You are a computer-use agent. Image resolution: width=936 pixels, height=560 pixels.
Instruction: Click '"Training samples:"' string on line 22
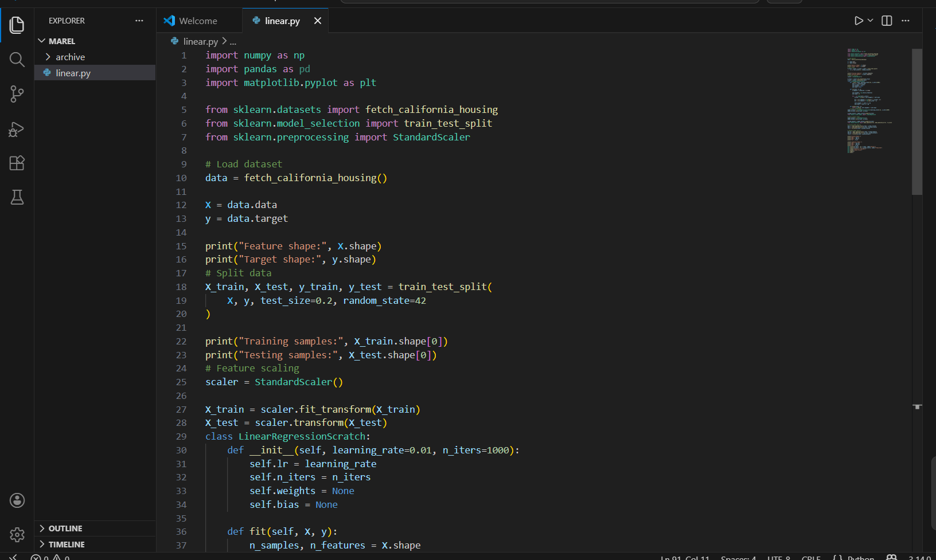coord(291,342)
